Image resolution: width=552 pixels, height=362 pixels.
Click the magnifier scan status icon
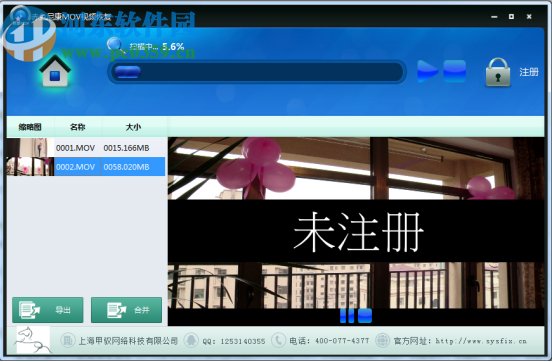point(115,46)
